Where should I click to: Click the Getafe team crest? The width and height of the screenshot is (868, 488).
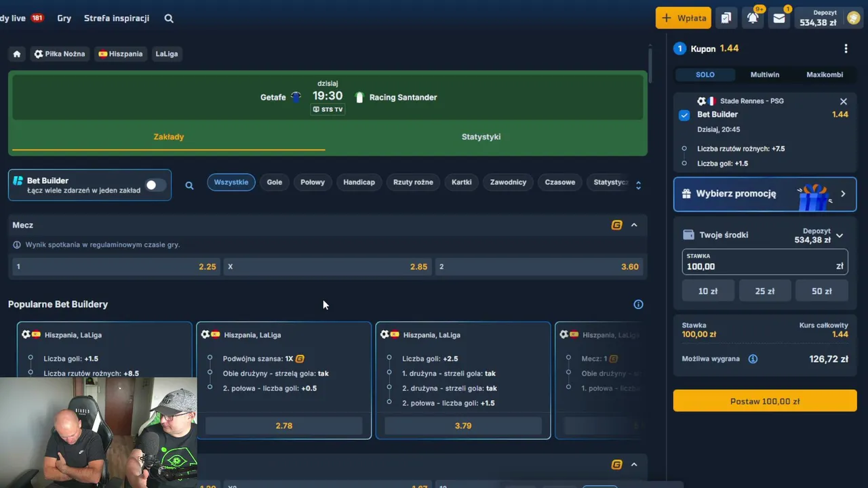point(296,97)
